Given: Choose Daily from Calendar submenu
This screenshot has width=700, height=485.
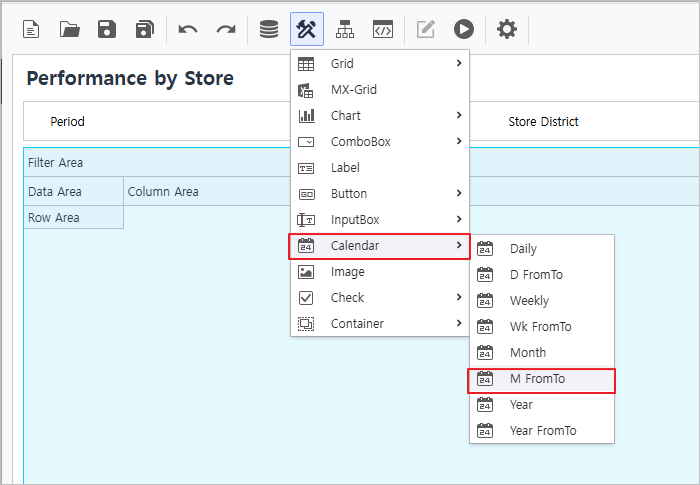Looking at the screenshot, I should pos(542,249).
